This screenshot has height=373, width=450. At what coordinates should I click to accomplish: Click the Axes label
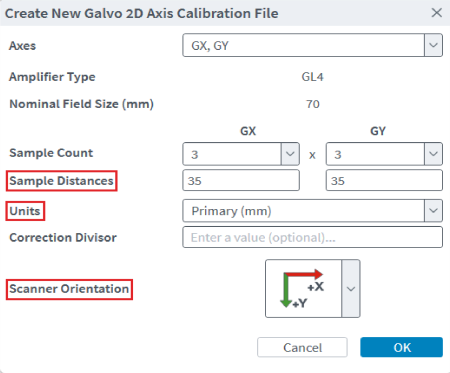tap(22, 46)
